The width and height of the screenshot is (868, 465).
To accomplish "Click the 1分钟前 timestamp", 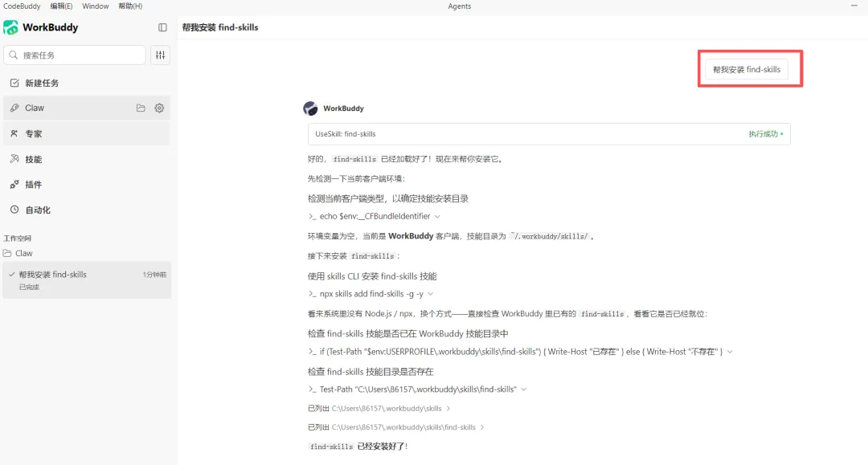I will tap(154, 275).
